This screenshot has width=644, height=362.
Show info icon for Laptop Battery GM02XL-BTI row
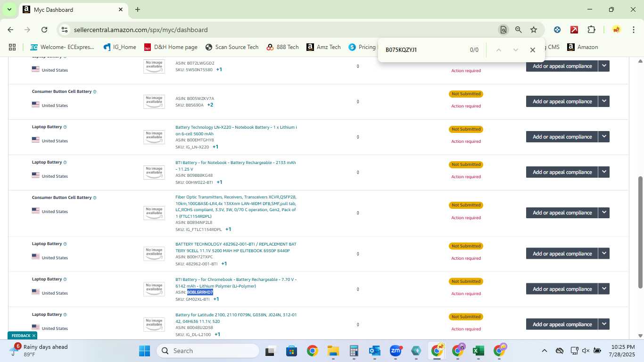coord(65,279)
